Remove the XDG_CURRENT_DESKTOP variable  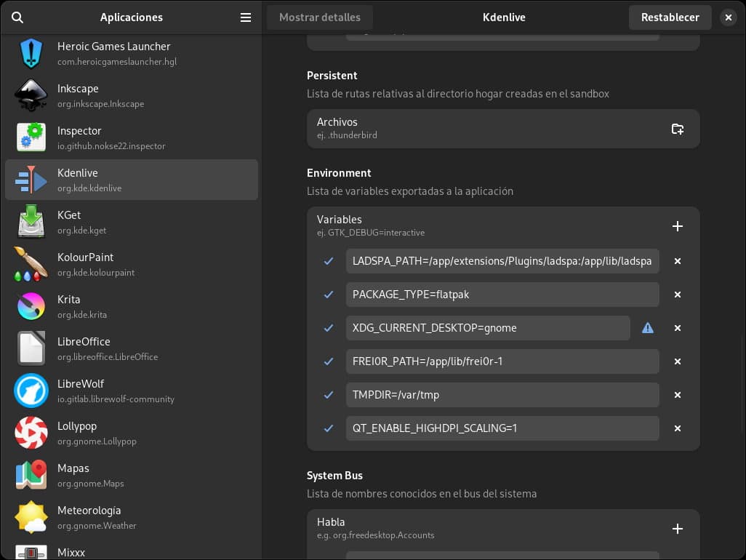pos(678,328)
